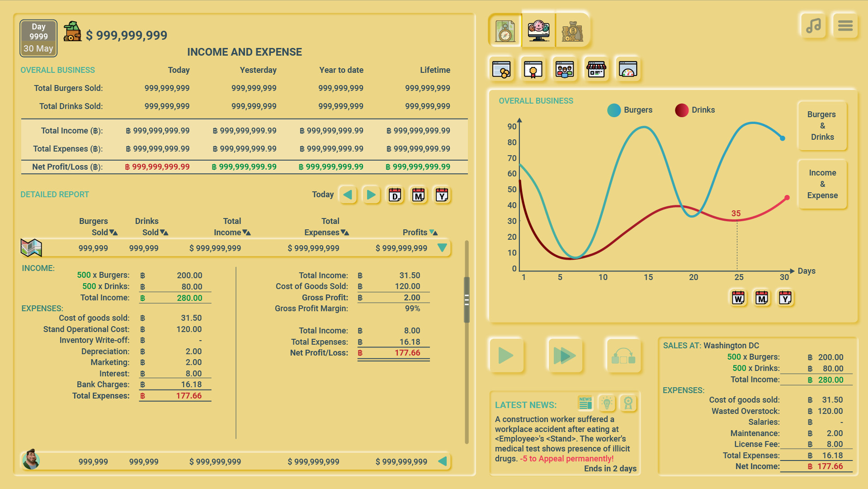This screenshot has height=489, width=868.
Task: Open the hamburger menu
Action: [x=845, y=26]
